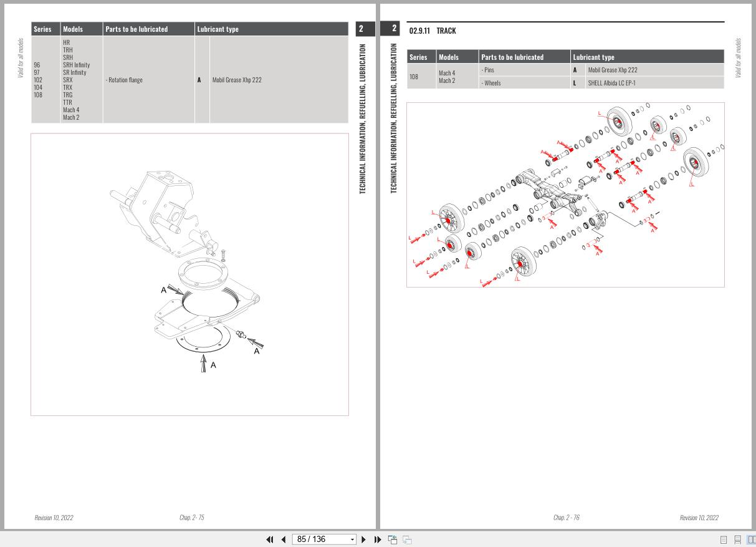This screenshot has height=547, width=756.
Task: Go to the previous page
Action: pyautogui.click(x=284, y=540)
